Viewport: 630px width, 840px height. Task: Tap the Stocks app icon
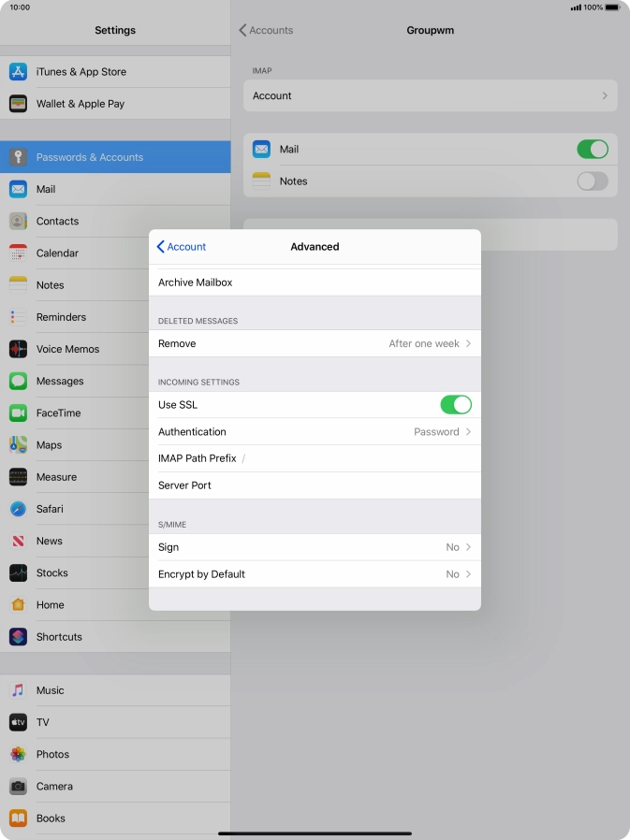pyautogui.click(x=18, y=572)
